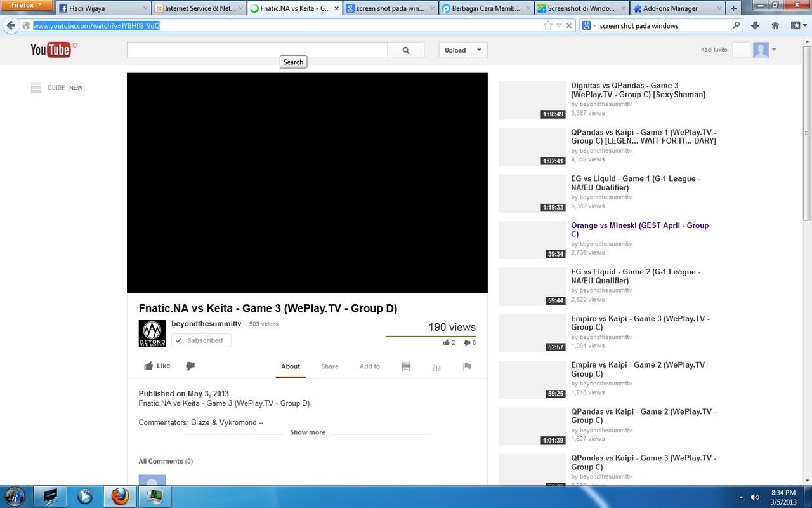Screen dimensions: 812x508
Task: Open Firefox downloads with the arrow icon
Action: click(x=754, y=27)
